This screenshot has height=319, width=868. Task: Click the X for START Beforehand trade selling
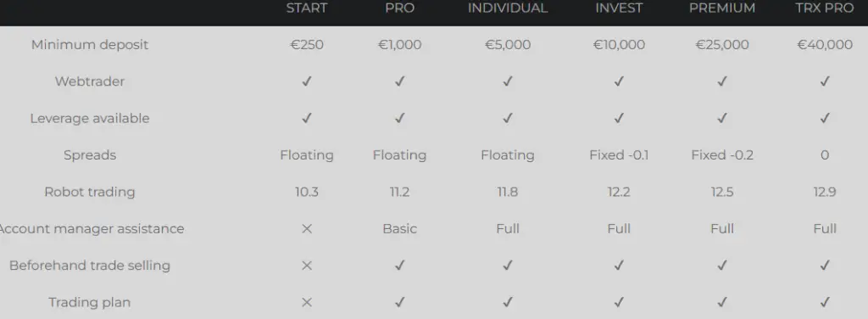(x=307, y=266)
